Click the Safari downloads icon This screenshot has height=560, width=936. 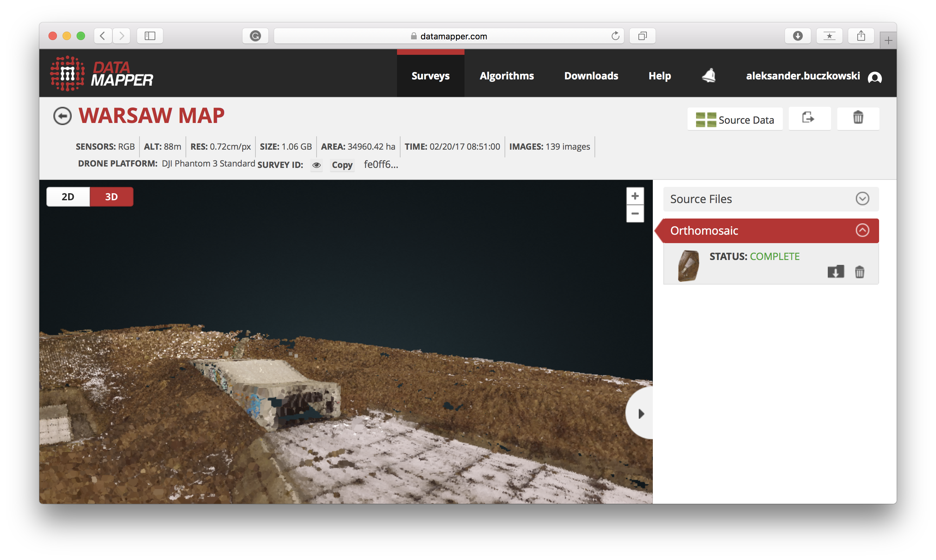click(x=798, y=36)
